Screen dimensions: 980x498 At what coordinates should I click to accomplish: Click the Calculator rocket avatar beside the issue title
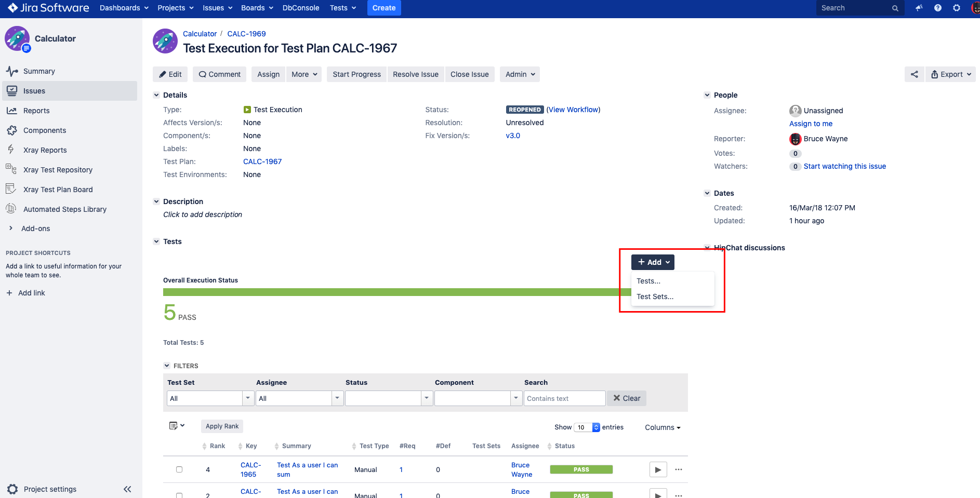pyautogui.click(x=165, y=41)
